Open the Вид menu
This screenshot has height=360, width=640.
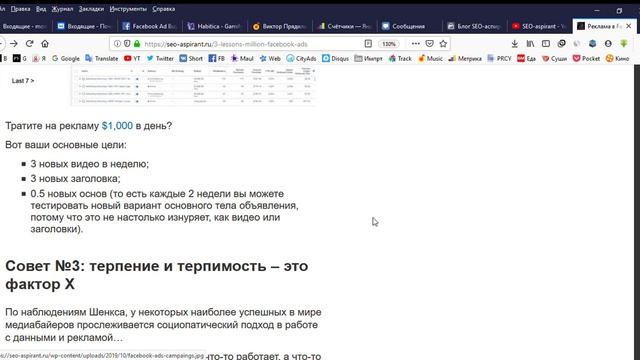click(41, 9)
